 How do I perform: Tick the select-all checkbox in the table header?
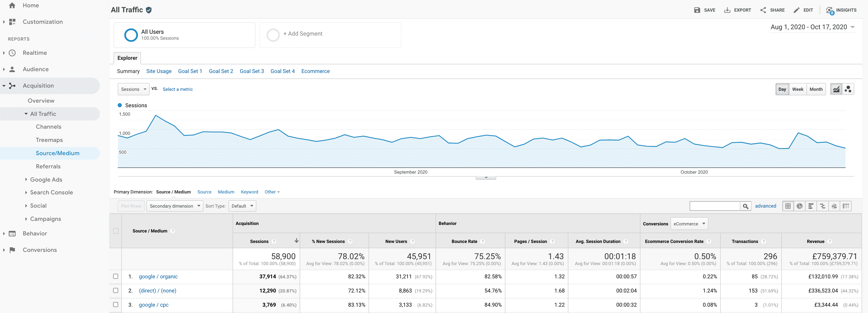click(116, 231)
